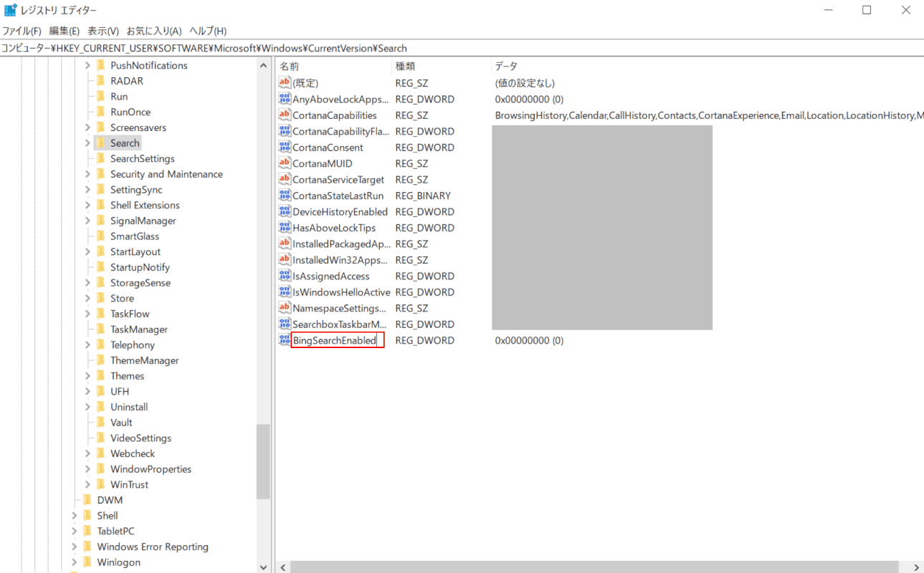Click the icon of the CortanaCapabilities value
924x573 pixels.
(x=285, y=115)
